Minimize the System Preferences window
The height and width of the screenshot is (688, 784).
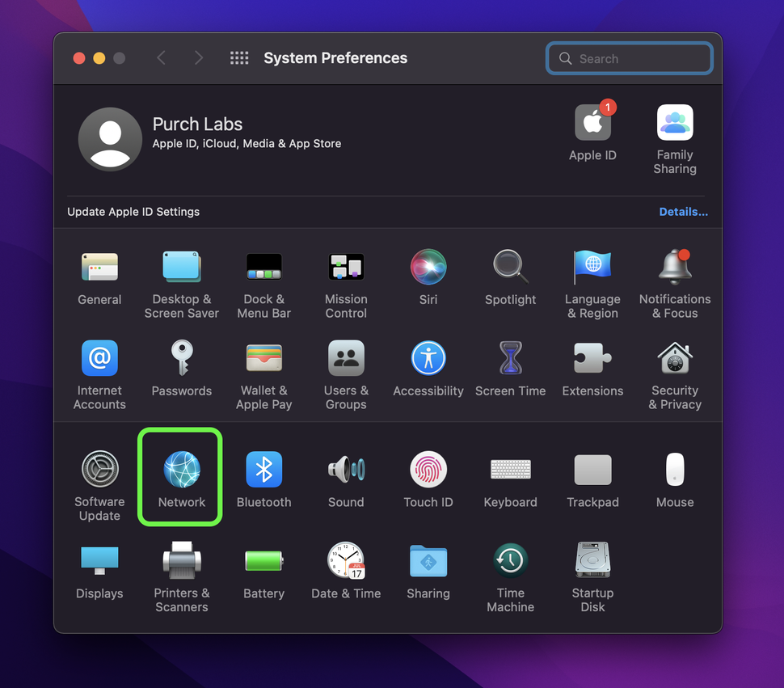point(99,58)
